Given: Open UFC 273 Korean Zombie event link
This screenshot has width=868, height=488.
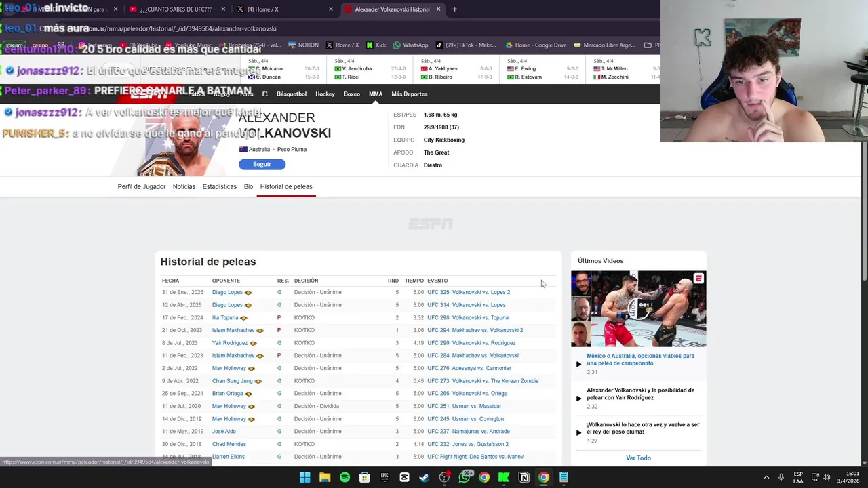Looking at the screenshot, I should tap(483, 381).
